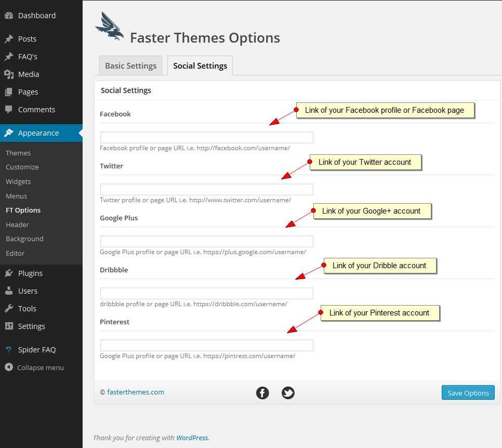Image resolution: width=502 pixels, height=448 pixels.
Task: Follow the WordPress link in the footer
Action: point(192,438)
